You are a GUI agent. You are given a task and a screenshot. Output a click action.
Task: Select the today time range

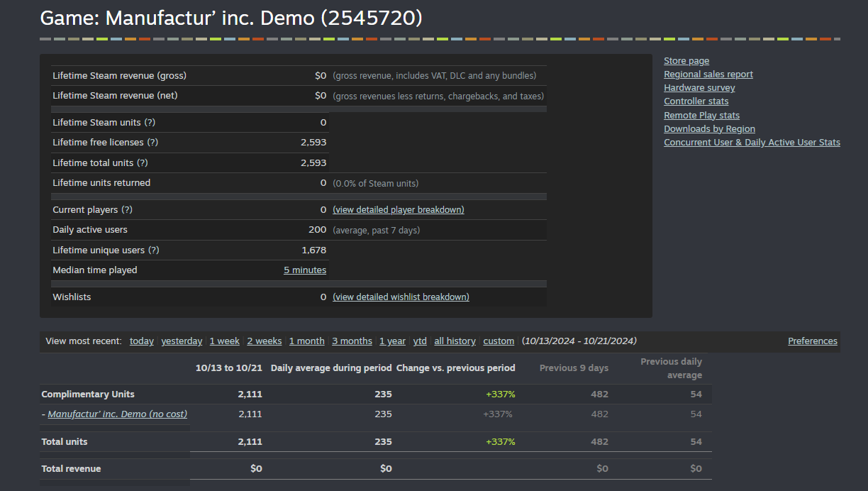click(142, 341)
